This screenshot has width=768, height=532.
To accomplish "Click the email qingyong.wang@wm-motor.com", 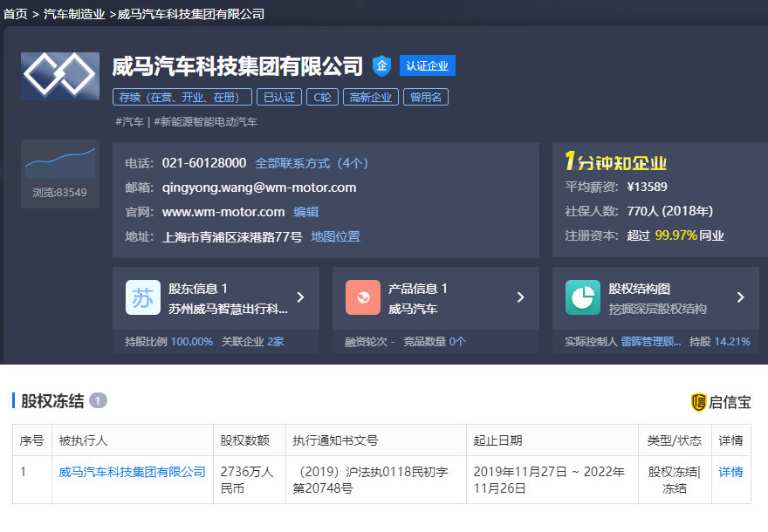I will click(259, 188).
